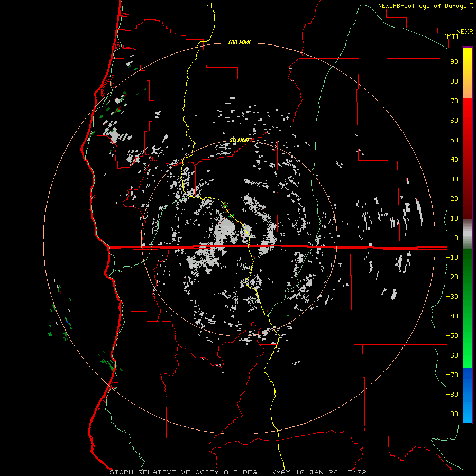Click the -90 value on the velocity scale
The image size is (476, 476).
click(x=452, y=414)
